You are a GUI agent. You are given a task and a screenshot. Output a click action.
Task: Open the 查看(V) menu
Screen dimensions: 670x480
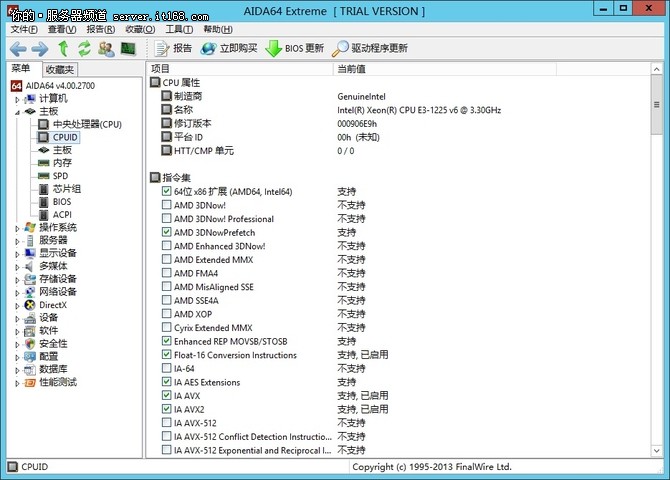(62, 29)
